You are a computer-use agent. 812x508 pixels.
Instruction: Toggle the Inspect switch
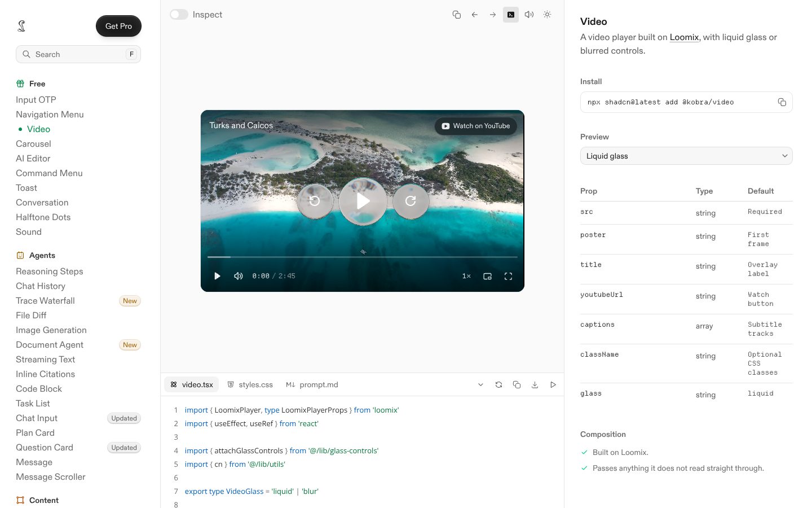pyautogui.click(x=179, y=15)
